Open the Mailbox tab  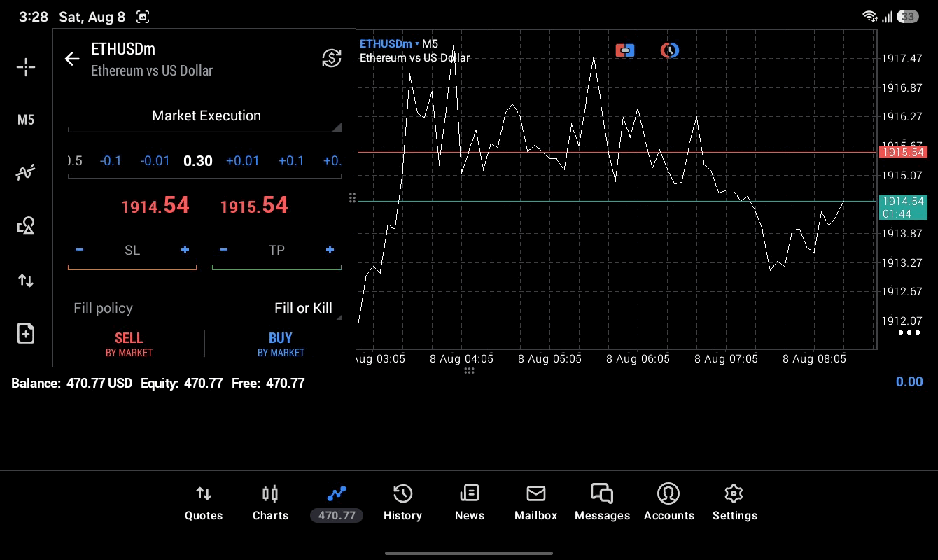tap(535, 503)
